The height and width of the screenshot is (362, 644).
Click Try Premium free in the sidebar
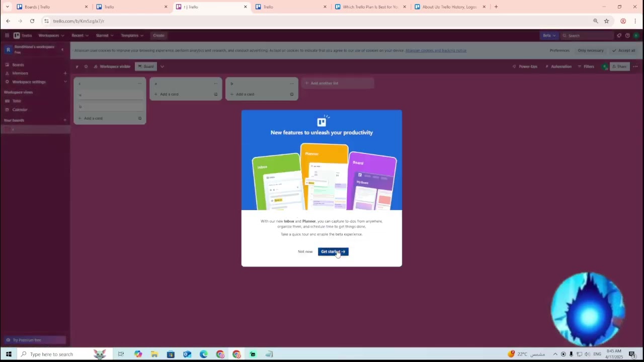coord(34,340)
